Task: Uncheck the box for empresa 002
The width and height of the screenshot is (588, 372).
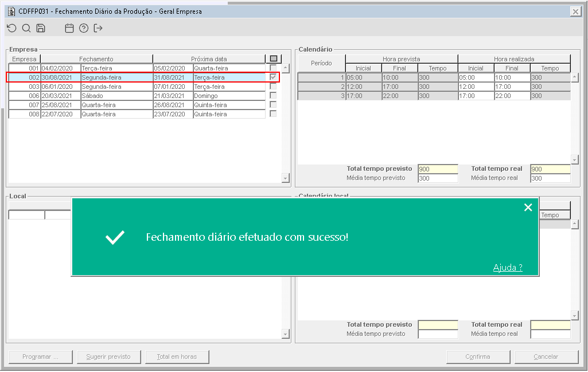Action: coord(273,77)
